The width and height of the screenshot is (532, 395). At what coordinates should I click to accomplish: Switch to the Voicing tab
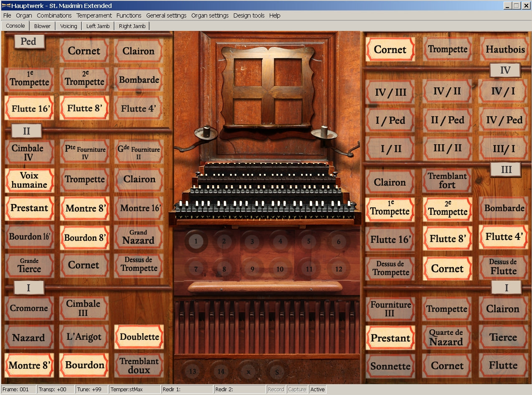click(68, 26)
